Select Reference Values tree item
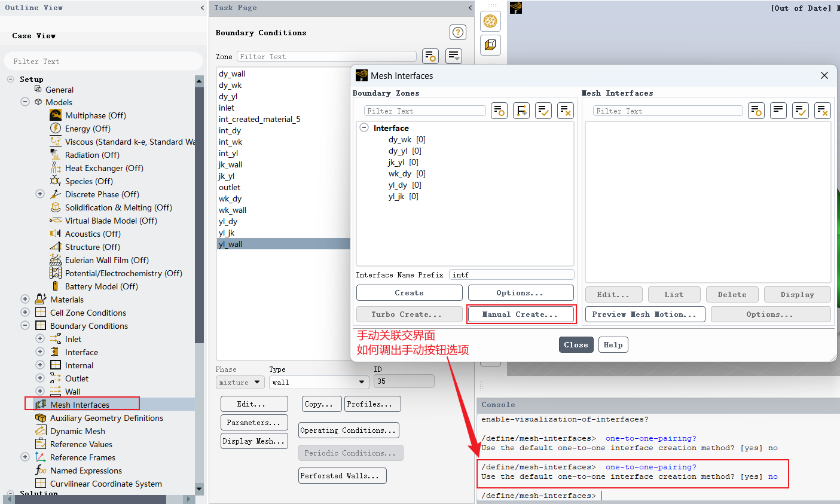 point(81,444)
